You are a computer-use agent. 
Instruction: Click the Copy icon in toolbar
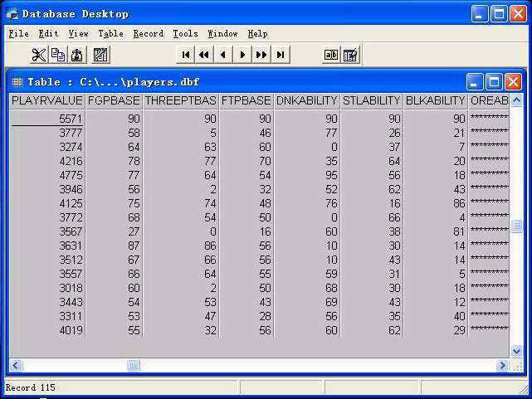point(57,55)
